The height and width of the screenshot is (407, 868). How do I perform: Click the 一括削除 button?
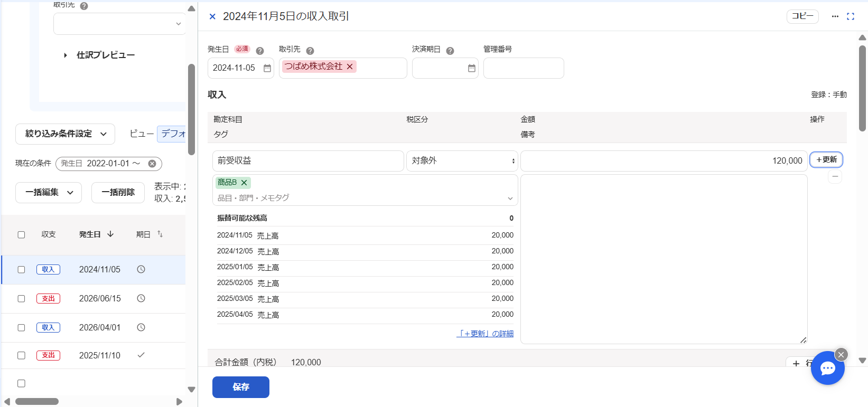pos(118,193)
